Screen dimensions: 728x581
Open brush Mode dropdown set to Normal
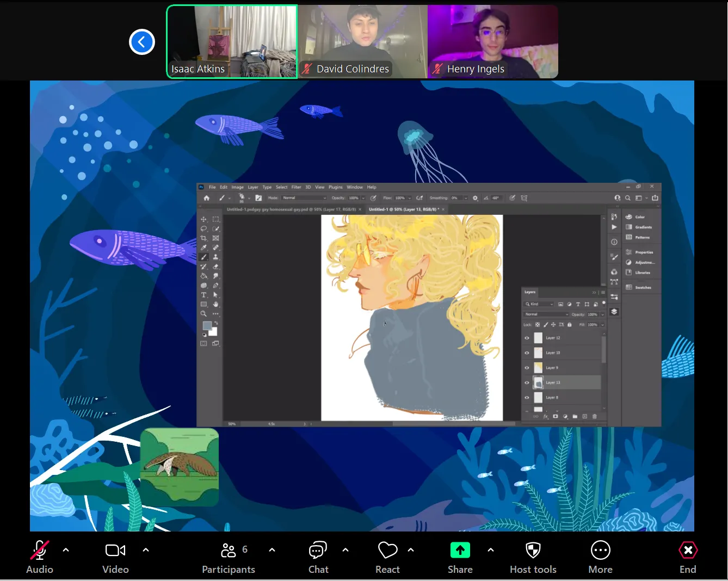point(304,198)
